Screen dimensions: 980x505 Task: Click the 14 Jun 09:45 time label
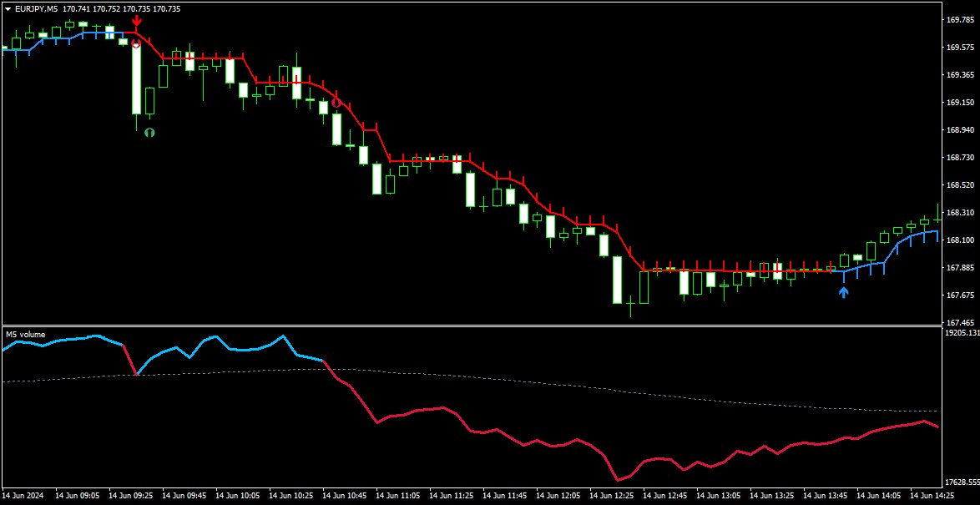(184, 496)
